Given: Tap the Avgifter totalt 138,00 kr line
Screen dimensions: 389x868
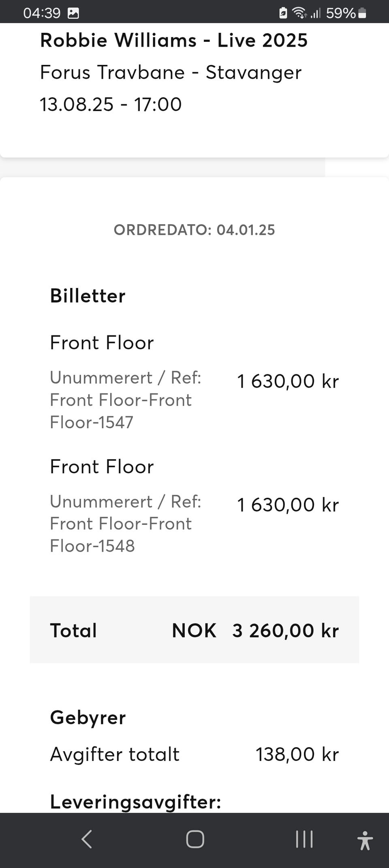Looking at the screenshot, I should coord(194,754).
